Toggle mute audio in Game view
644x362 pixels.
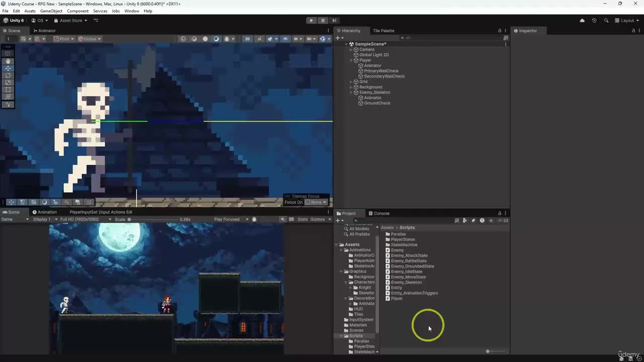(x=283, y=219)
